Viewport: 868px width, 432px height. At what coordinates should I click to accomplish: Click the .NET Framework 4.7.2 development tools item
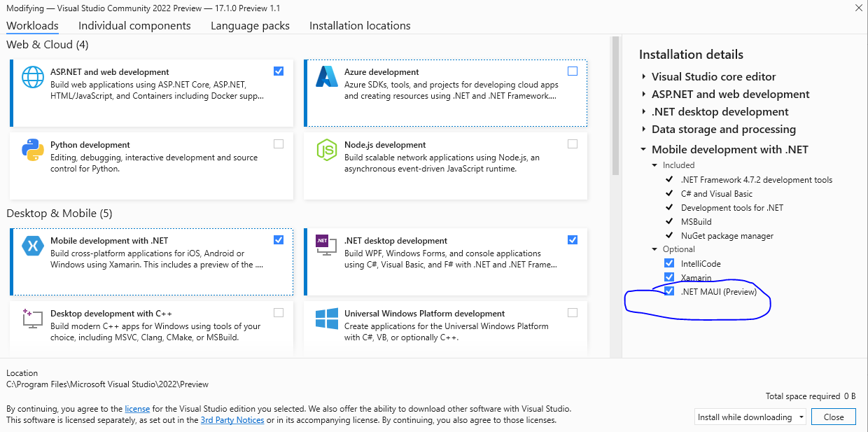[x=757, y=180]
